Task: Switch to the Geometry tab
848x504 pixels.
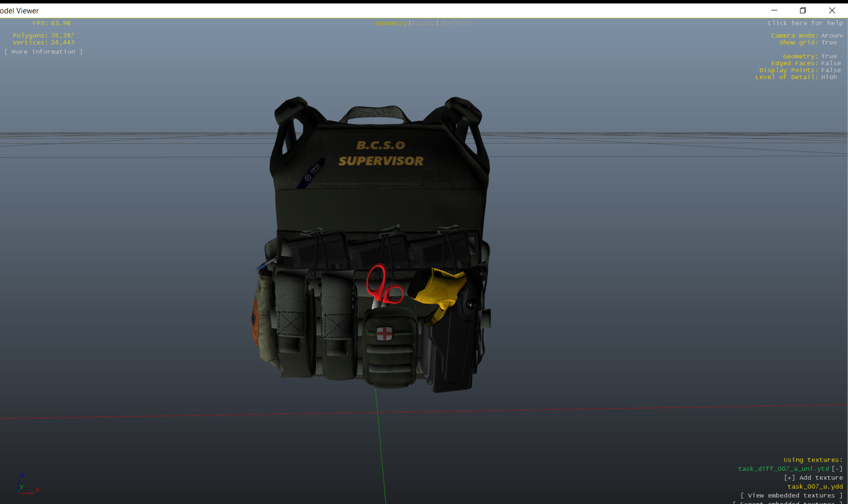Action: pos(391,23)
